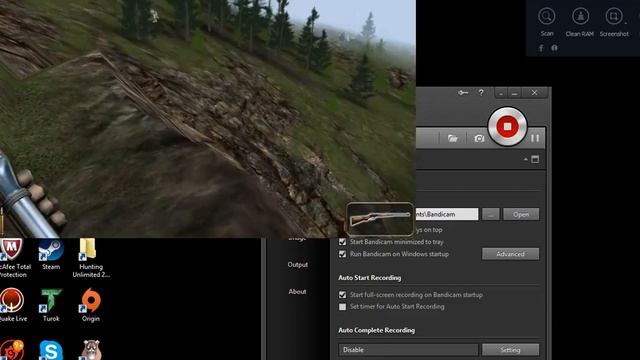
Task: Click the Auto Start Recording heading
Action: point(370,278)
